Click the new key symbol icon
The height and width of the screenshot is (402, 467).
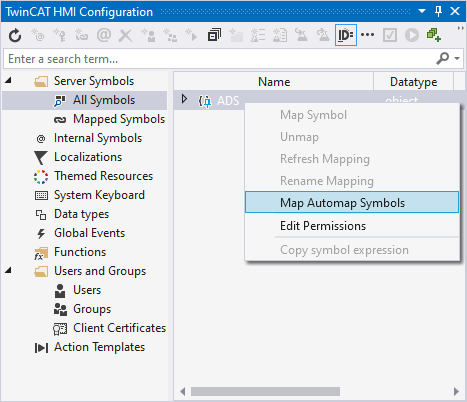pos(59,35)
